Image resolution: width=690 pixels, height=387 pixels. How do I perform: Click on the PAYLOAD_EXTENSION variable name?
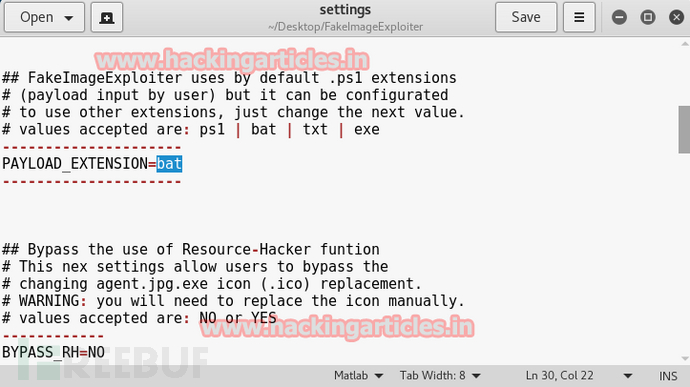pyautogui.click(x=75, y=164)
